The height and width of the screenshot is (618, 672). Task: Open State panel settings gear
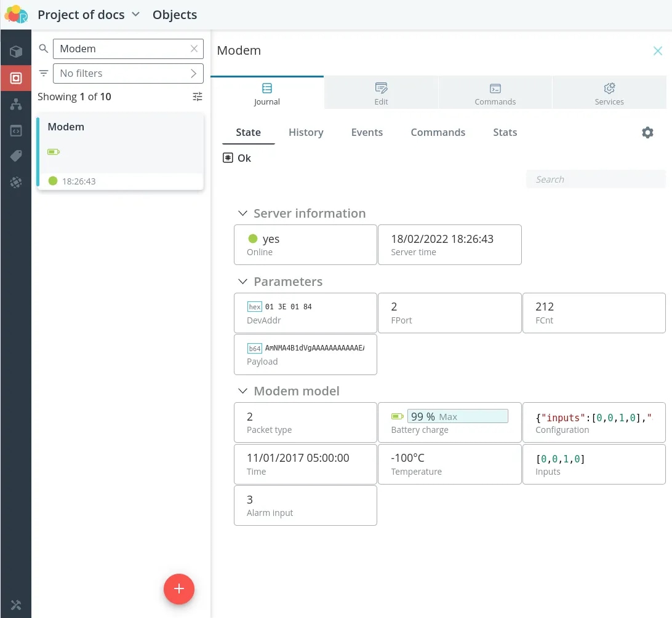point(647,132)
